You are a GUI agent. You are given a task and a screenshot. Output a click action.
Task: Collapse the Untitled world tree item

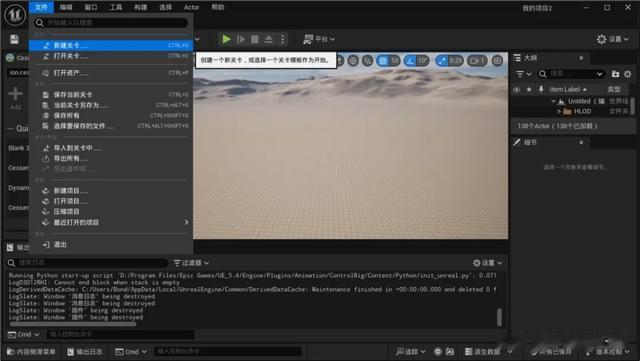(x=553, y=101)
